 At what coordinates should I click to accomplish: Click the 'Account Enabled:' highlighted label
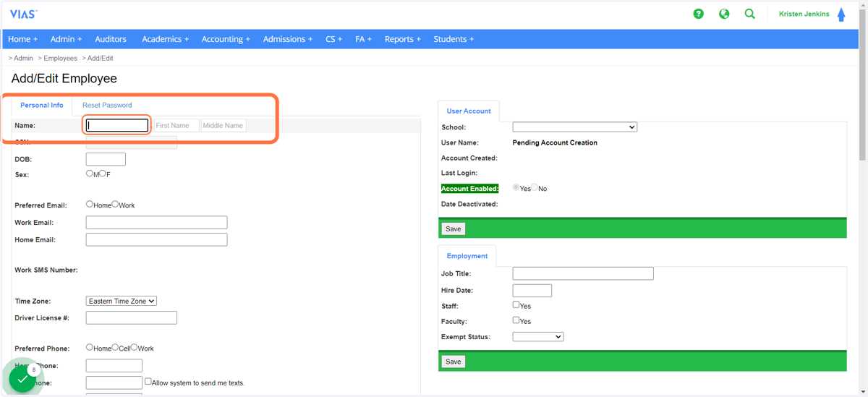tap(470, 189)
